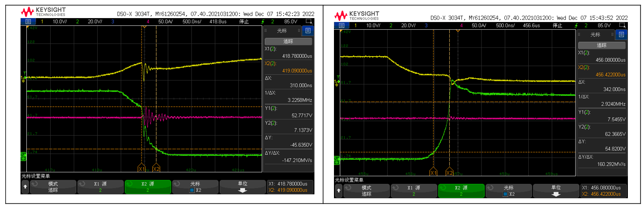Click the sidebar list icon on right scope

click(621, 34)
